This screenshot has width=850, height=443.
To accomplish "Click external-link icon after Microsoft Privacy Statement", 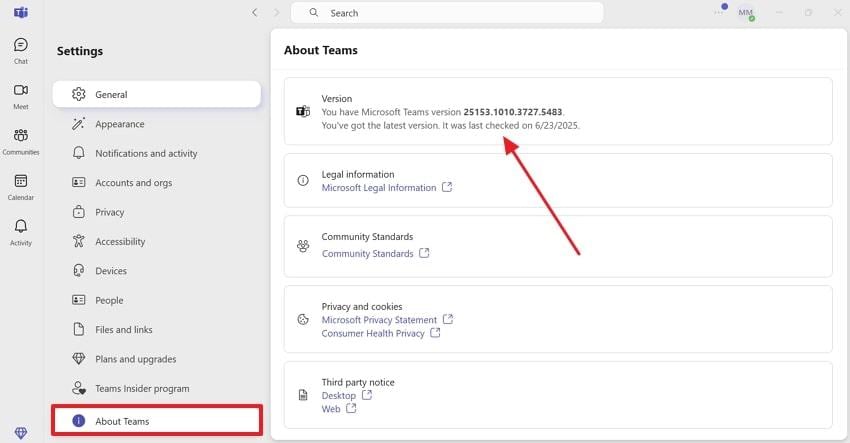I will coord(448,319).
